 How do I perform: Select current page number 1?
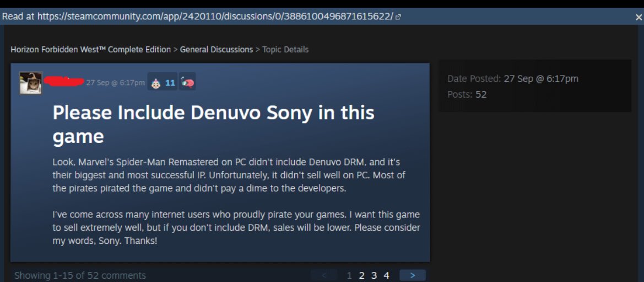pos(349,275)
